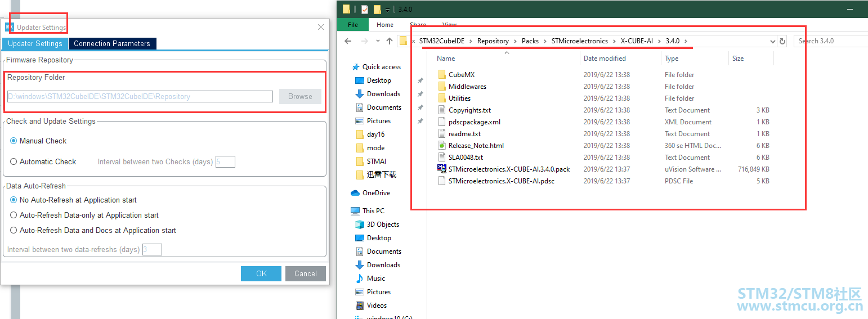Refresh the Explorer folder view
Viewport: 868px width, 319px height.
(x=782, y=41)
